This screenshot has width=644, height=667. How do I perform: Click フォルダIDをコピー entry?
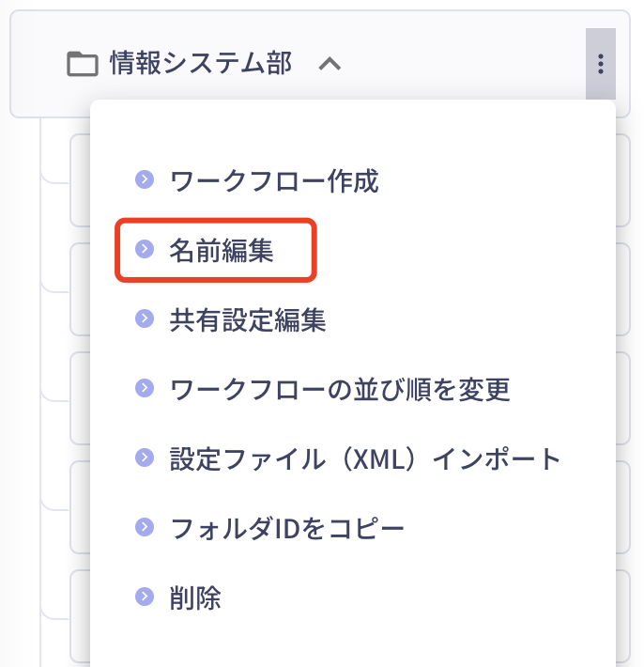point(287,528)
